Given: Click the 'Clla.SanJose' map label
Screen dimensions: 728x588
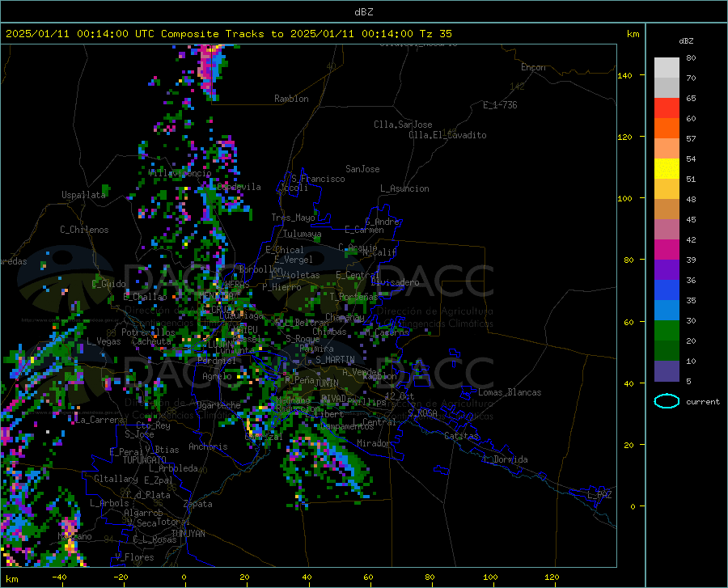Looking at the screenshot, I should click(x=403, y=125).
